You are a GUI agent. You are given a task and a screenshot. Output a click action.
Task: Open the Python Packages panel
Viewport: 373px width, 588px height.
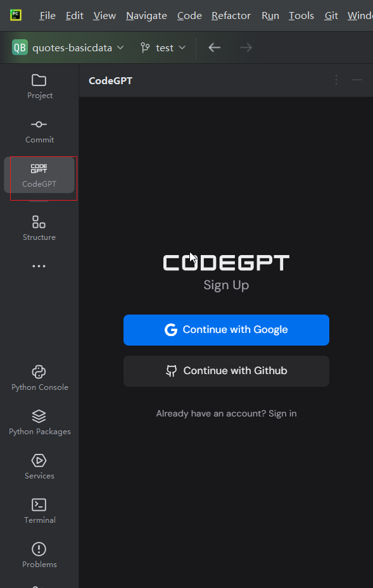click(x=39, y=423)
